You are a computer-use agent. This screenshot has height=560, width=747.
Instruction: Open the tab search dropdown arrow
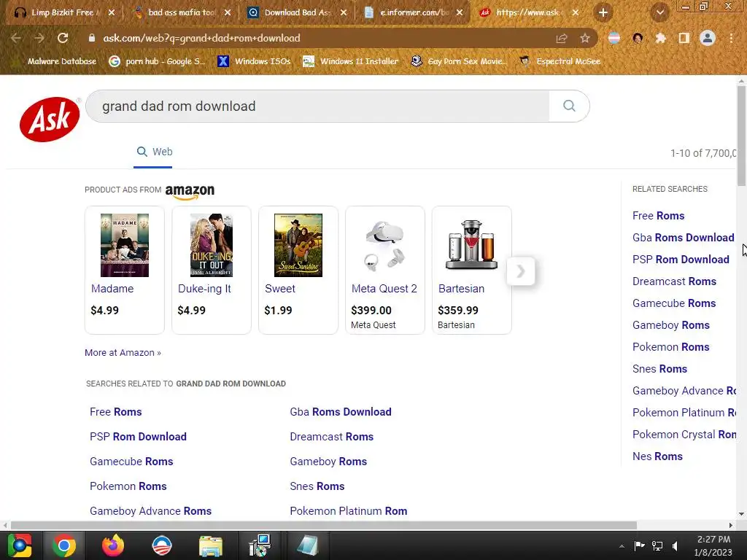coord(659,13)
